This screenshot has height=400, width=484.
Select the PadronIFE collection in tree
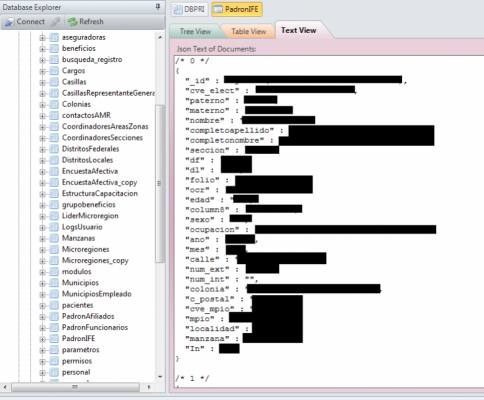pos(78,339)
